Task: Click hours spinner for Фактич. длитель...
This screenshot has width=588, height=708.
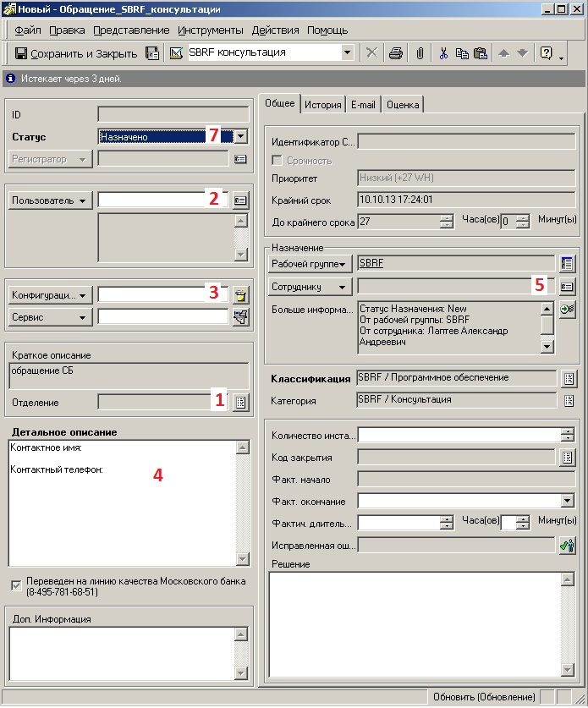Action: coord(447,523)
